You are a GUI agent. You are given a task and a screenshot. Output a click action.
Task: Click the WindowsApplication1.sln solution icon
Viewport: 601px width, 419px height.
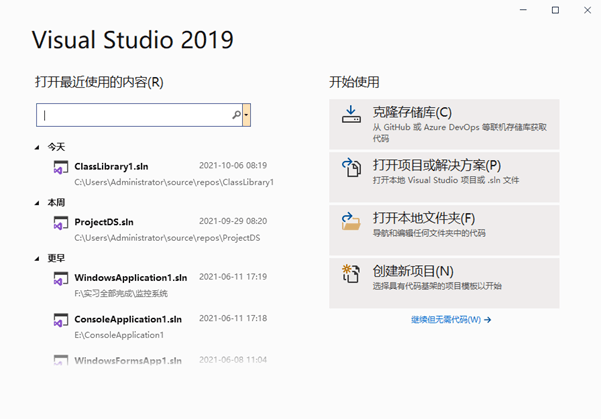61,278
